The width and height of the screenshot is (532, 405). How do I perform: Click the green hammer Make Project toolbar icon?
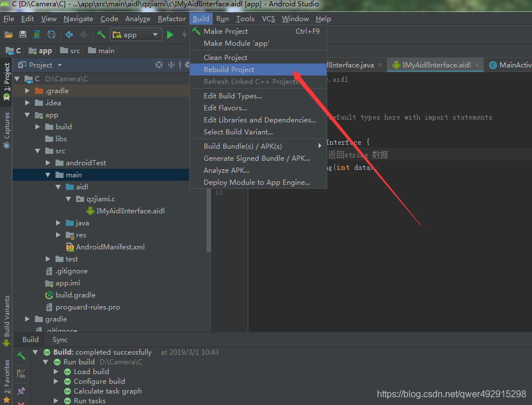tap(101, 34)
